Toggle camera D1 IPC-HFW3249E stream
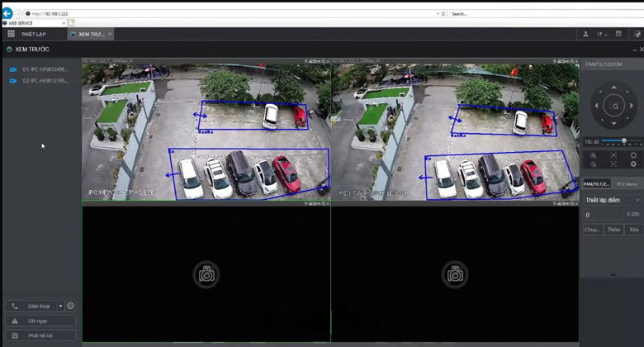 pyautogui.click(x=13, y=69)
